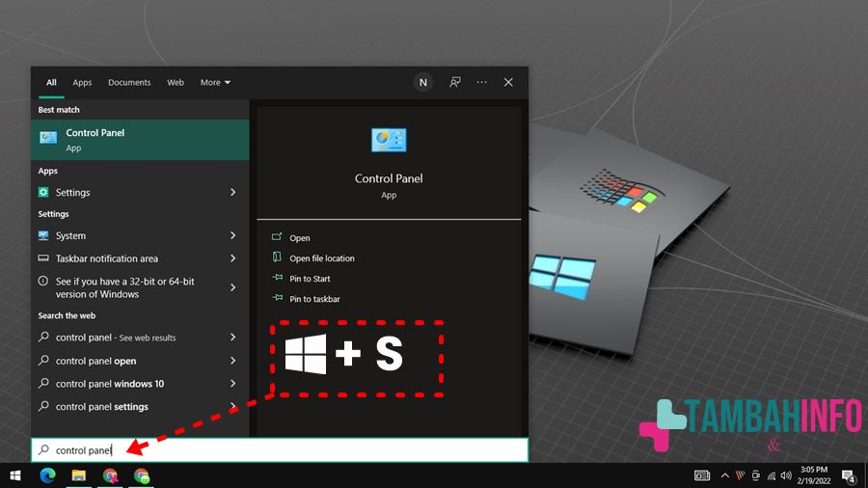This screenshot has height=488, width=868.
Task: Switch to the Web search tab
Action: [176, 82]
